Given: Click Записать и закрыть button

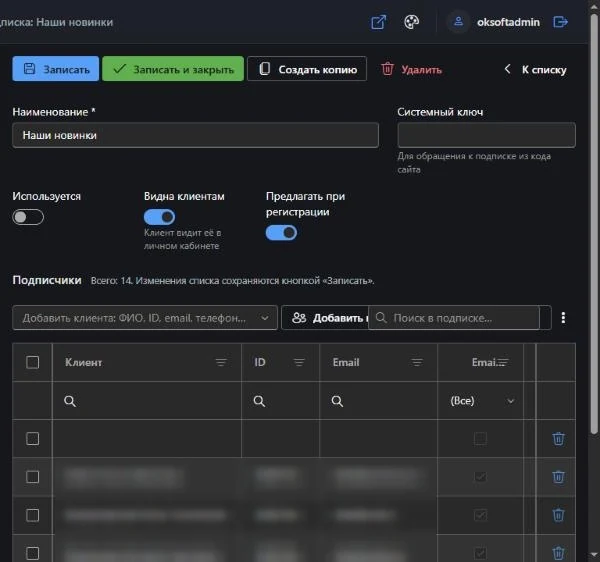Looking at the screenshot, I should coord(173,69).
